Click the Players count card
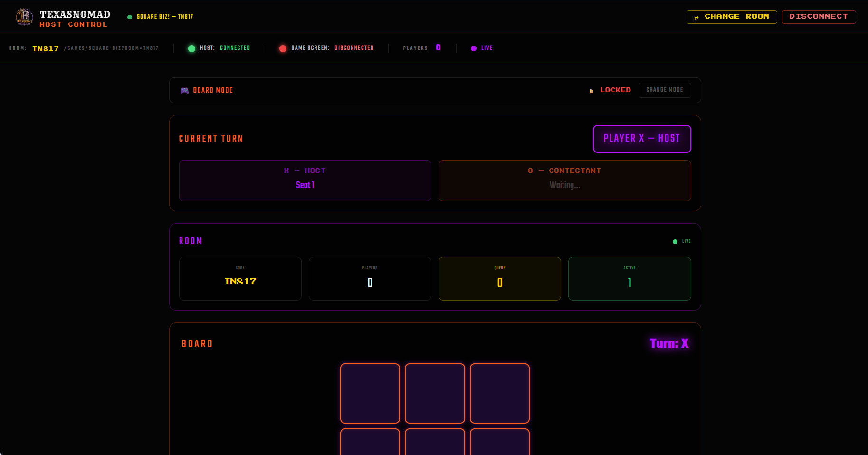 370,279
